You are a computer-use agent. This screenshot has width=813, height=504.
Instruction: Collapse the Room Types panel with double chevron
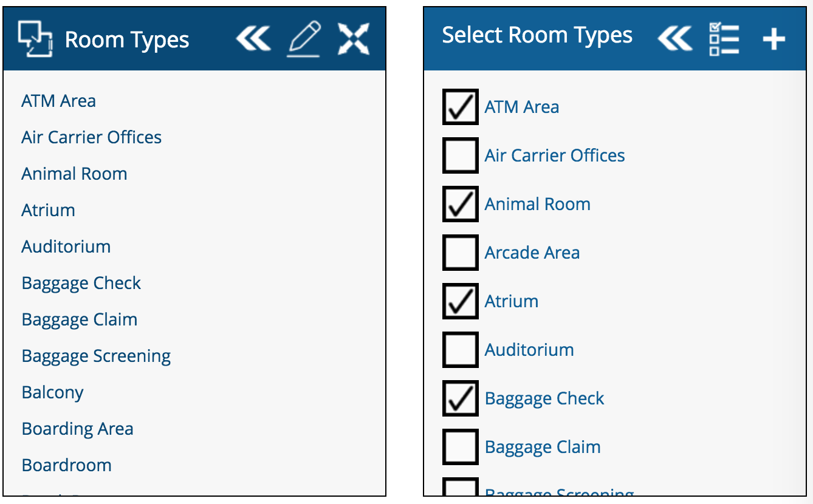[253, 39]
